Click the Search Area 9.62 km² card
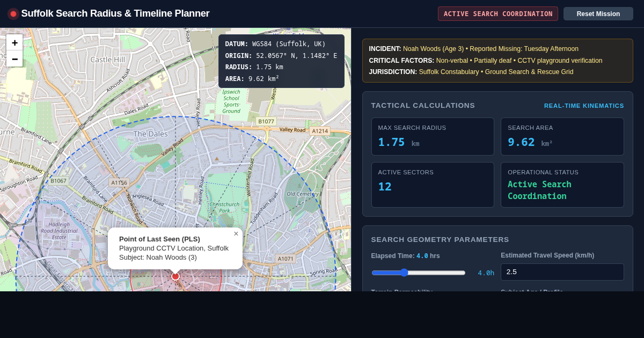This screenshot has width=644, height=338. click(x=562, y=137)
